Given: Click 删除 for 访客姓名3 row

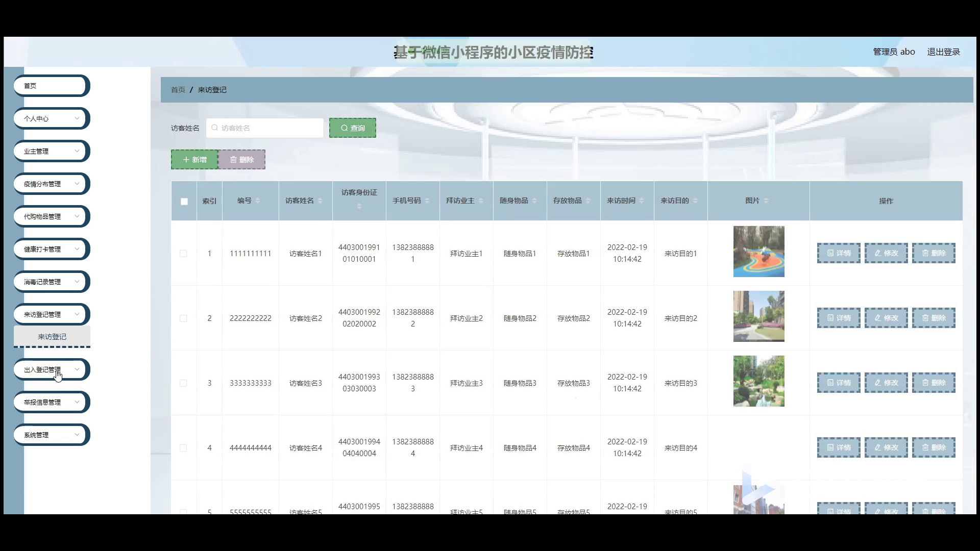Looking at the screenshot, I should pyautogui.click(x=934, y=383).
